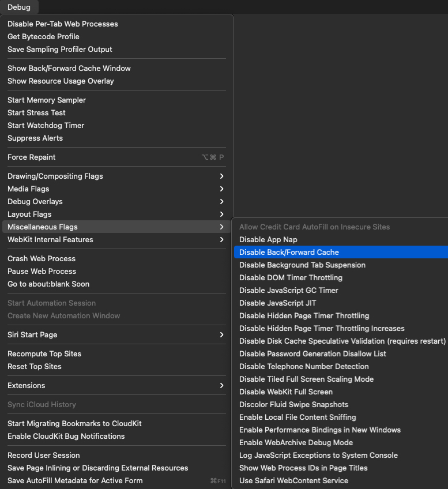Enable the Disable App Nap flag

point(268,239)
